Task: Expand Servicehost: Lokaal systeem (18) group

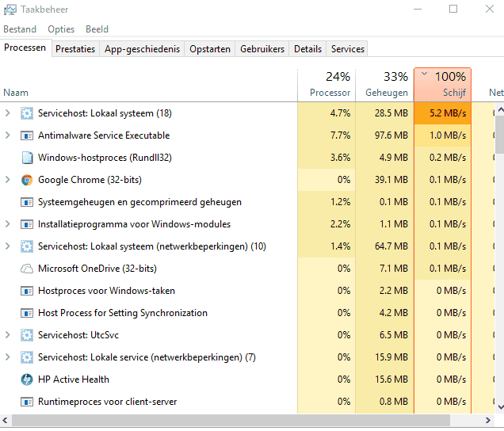Action: point(8,113)
